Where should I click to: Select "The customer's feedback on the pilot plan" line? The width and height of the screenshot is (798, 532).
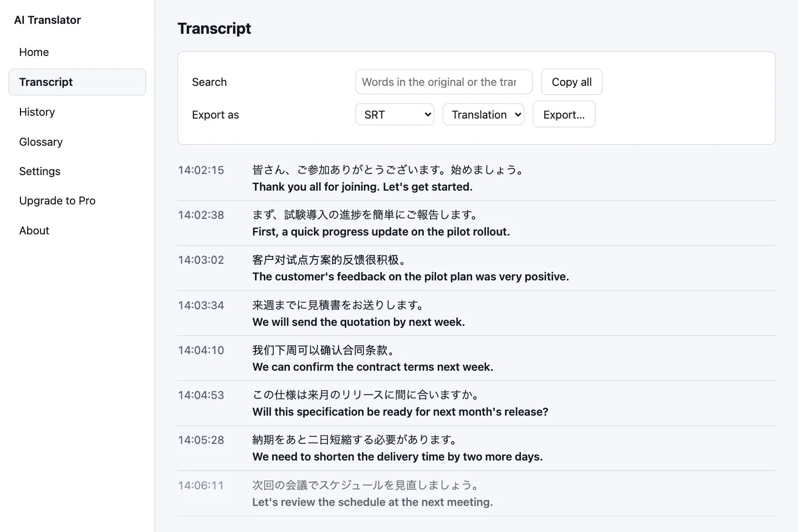(x=411, y=277)
